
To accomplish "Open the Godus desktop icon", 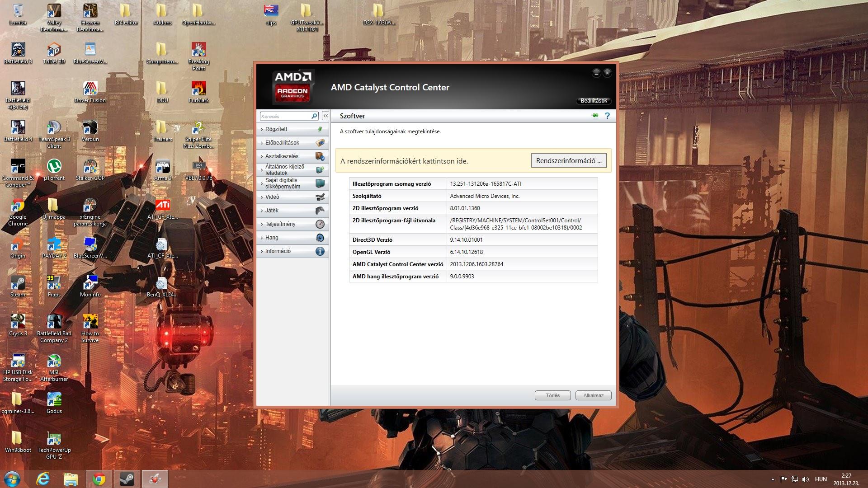I will pyautogui.click(x=54, y=402).
